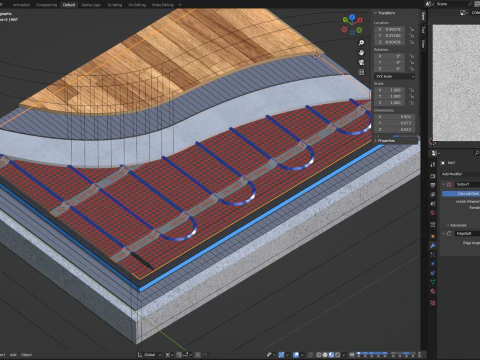Toggle the Scale X lock

[411, 90]
